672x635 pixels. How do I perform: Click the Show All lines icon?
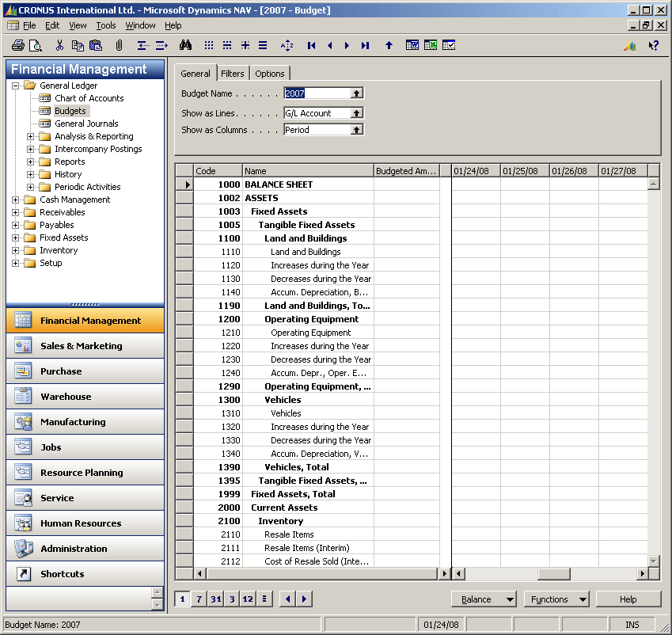(x=263, y=45)
